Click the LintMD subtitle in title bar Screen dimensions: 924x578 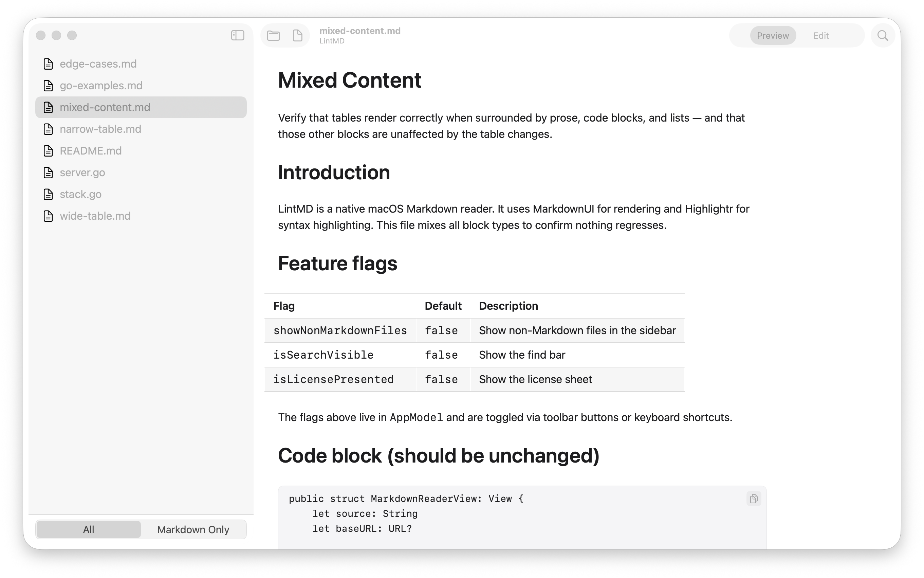[332, 41]
